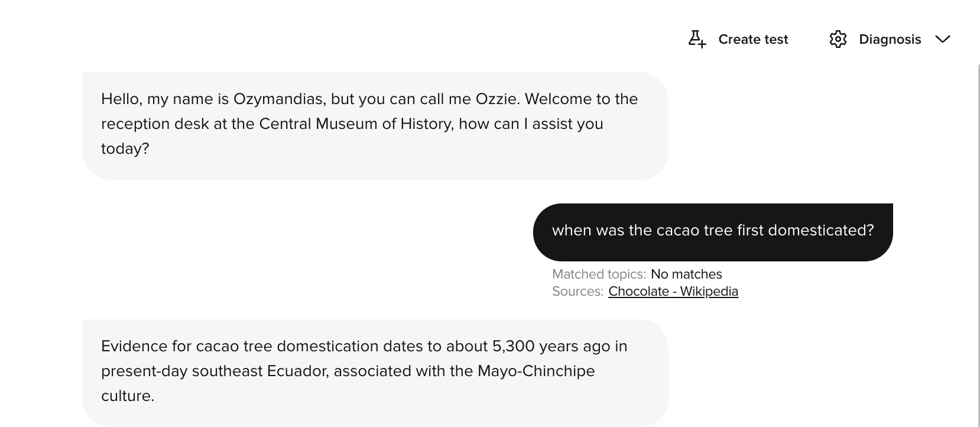Select the cacao domestication answer bubble
This screenshot has height=427, width=980.
click(x=375, y=371)
